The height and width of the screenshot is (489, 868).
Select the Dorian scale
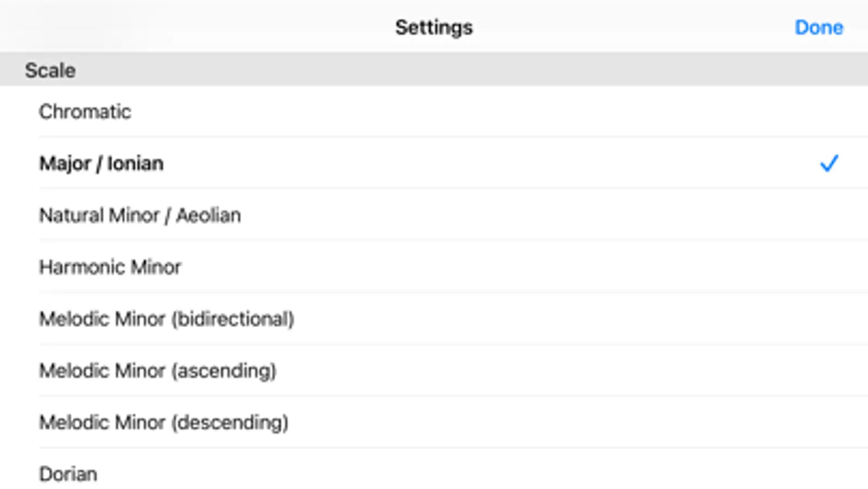click(68, 474)
